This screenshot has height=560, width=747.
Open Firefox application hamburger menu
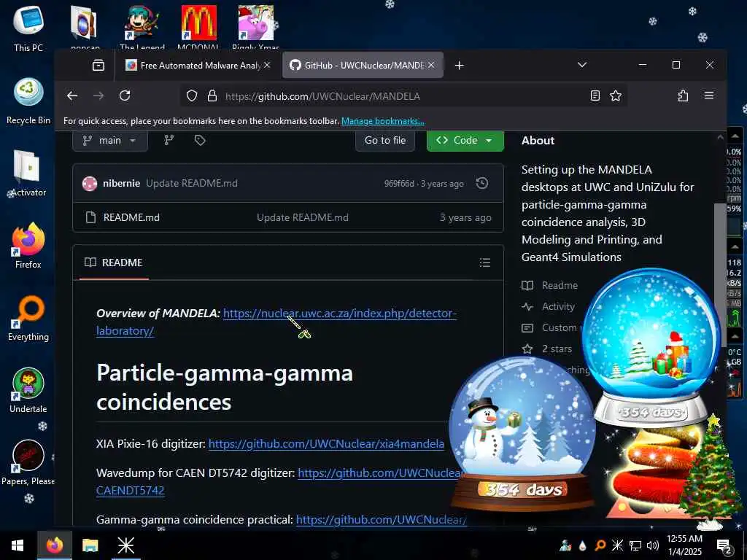click(x=709, y=96)
